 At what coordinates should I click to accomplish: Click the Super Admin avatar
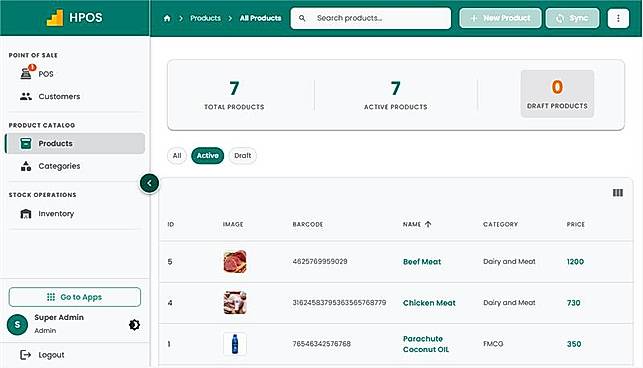[x=17, y=324]
